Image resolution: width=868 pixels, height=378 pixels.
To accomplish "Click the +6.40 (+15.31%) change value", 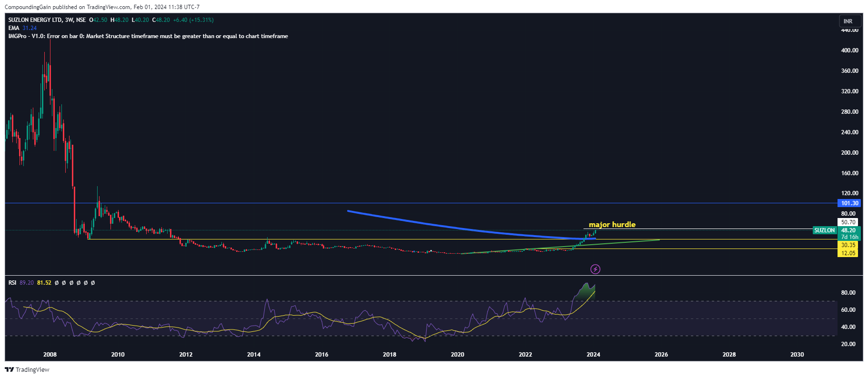I will tap(193, 20).
